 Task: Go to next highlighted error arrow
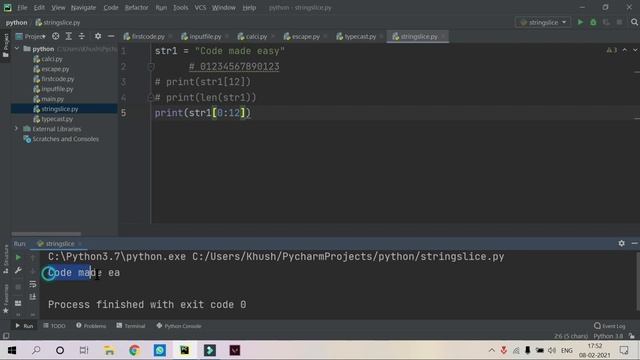635,50
